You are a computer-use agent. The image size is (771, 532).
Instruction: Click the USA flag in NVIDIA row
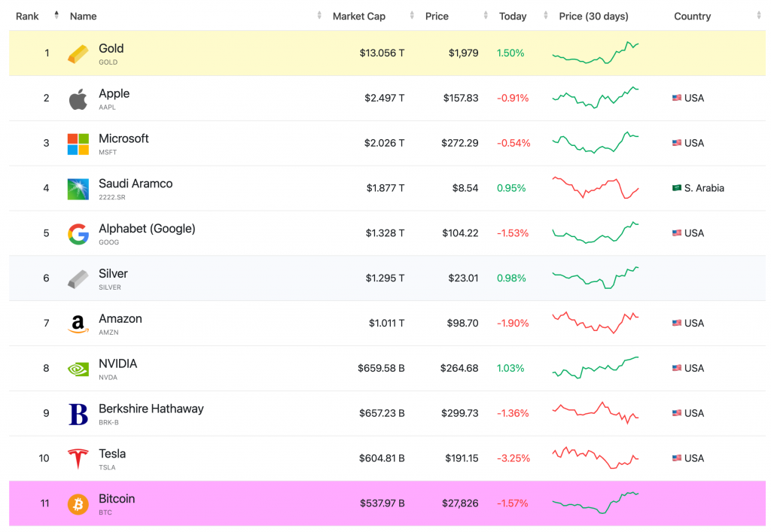click(677, 368)
